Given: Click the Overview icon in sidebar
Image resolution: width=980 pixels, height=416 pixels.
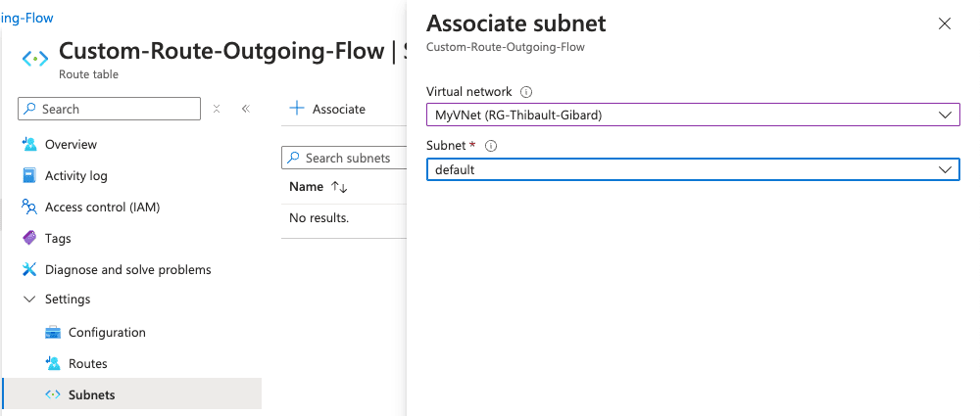Looking at the screenshot, I should point(29,144).
